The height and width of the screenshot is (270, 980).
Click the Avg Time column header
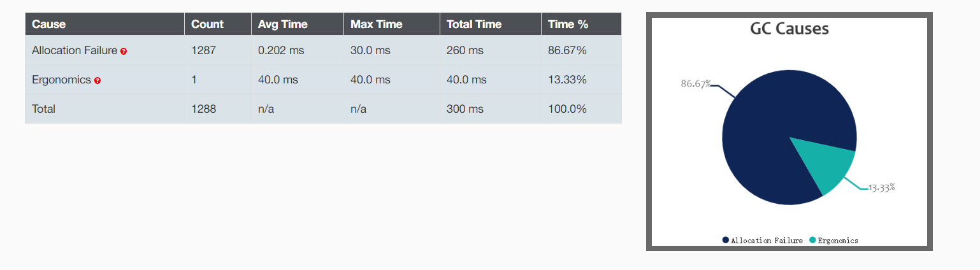[x=283, y=24]
